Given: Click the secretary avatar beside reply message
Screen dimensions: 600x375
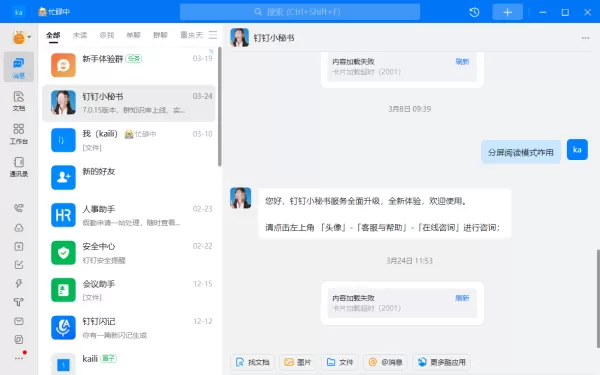Looking at the screenshot, I should (240, 198).
